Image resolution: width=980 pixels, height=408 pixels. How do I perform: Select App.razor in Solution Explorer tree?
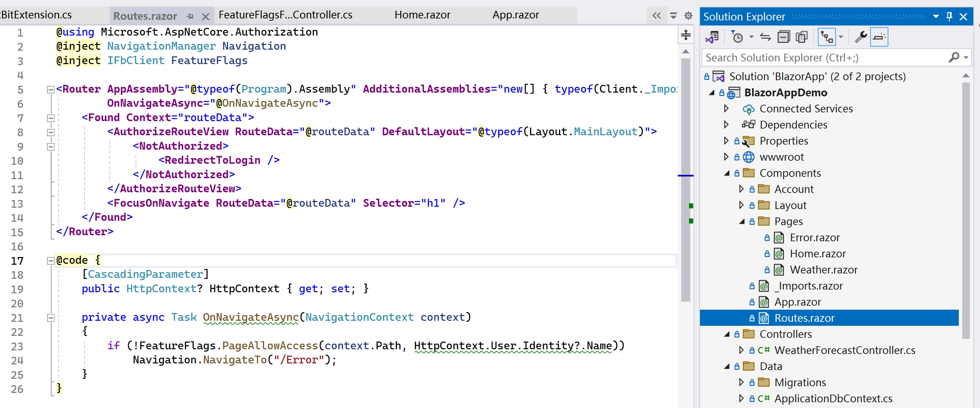click(x=797, y=302)
